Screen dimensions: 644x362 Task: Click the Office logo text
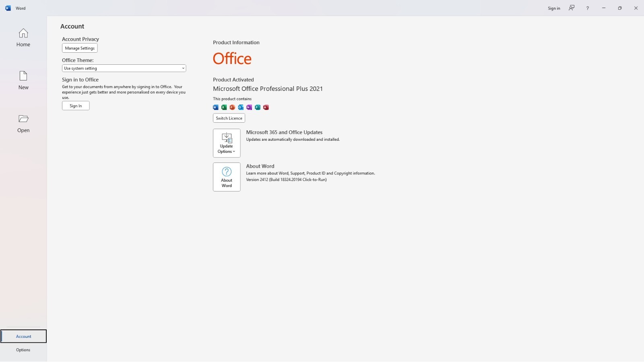(232, 59)
